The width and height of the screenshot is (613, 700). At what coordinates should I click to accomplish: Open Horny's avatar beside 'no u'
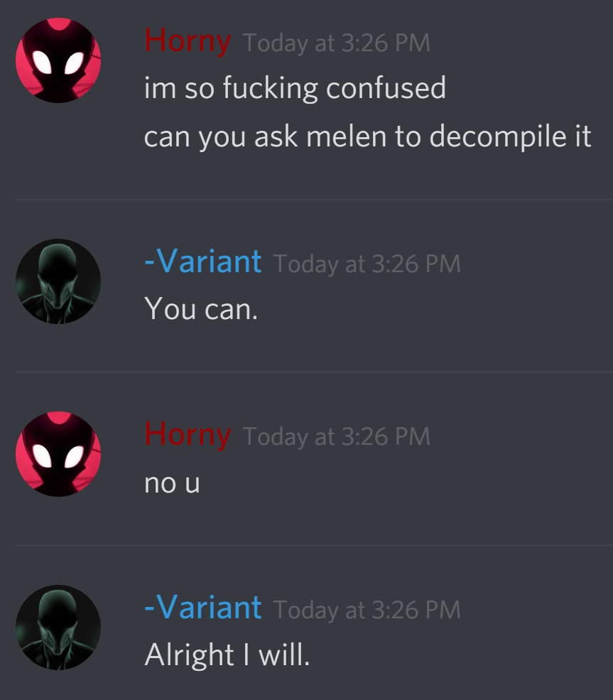(x=58, y=454)
